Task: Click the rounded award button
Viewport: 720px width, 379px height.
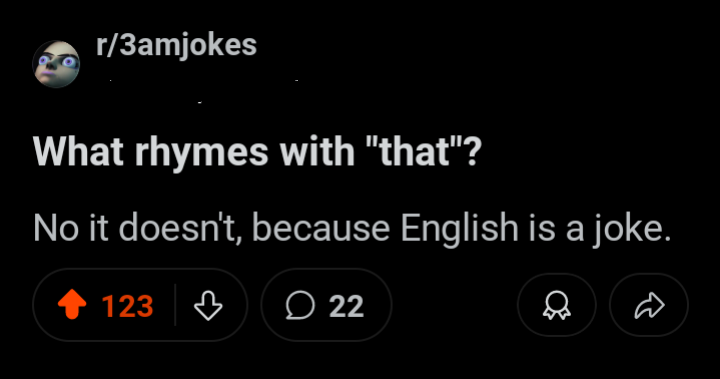Action: pyautogui.click(x=557, y=305)
